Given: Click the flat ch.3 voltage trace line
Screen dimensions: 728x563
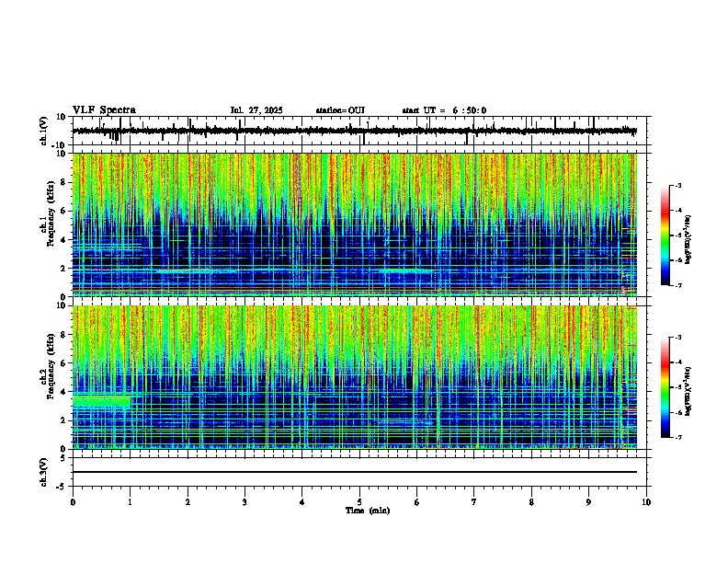Looking at the screenshot, I should pyautogui.click(x=355, y=472).
